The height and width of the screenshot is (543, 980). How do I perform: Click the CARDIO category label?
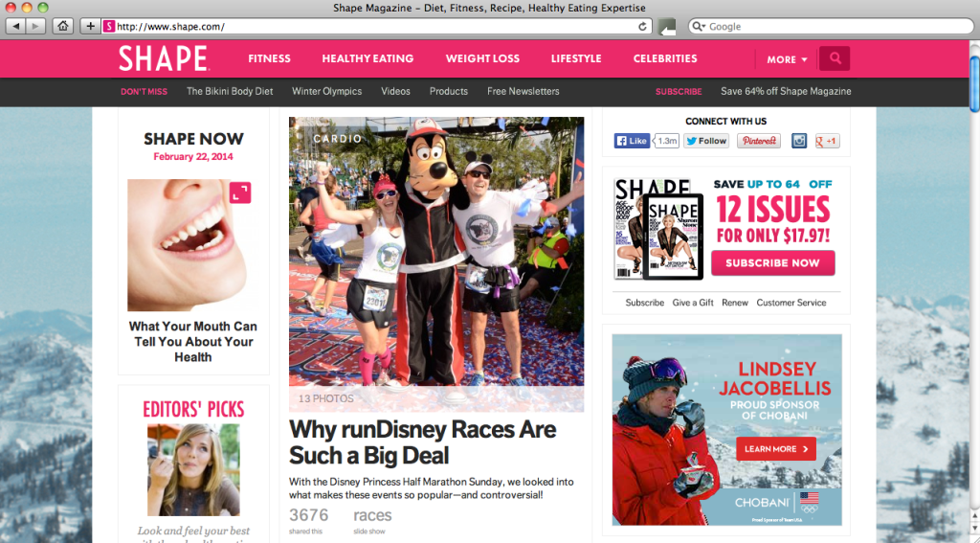click(x=338, y=139)
